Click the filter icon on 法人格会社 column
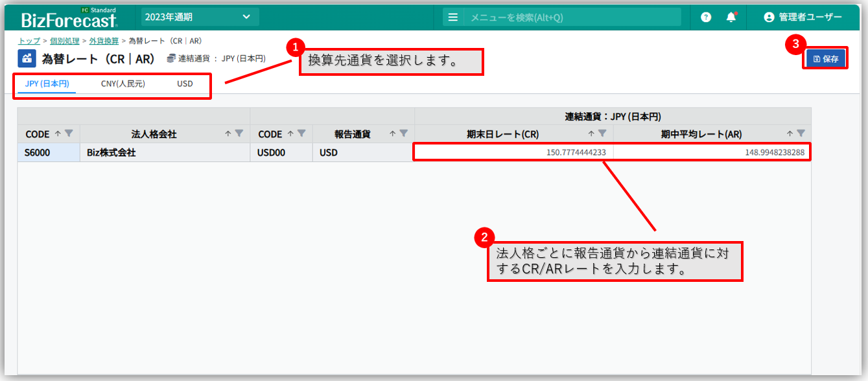The height and width of the screenshot is (381, 868). [239, 133]
